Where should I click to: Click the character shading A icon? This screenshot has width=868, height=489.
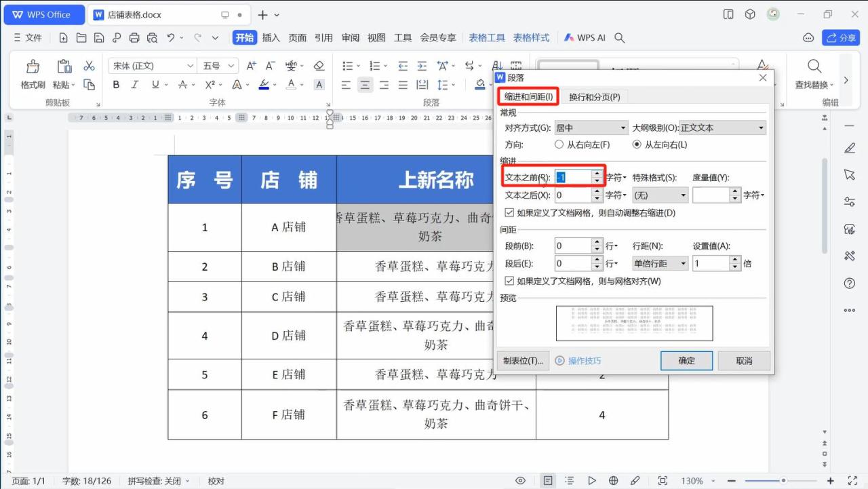click(x=319, y=85)
